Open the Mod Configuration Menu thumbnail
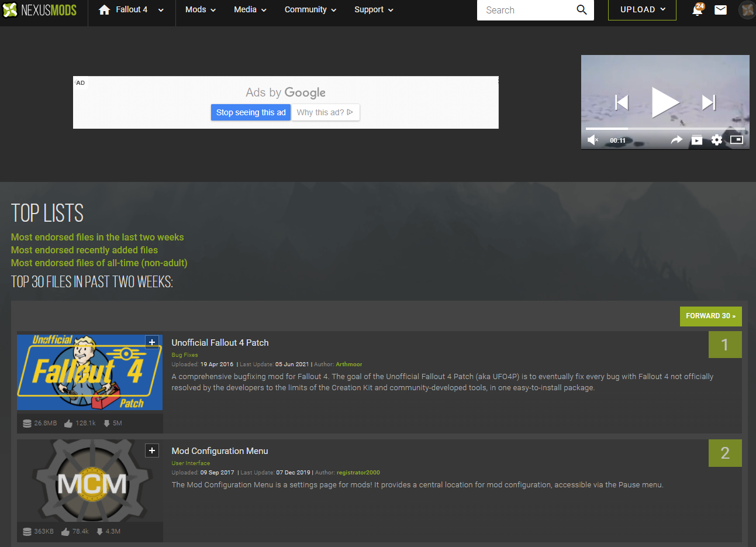 (x=89, y=480)
